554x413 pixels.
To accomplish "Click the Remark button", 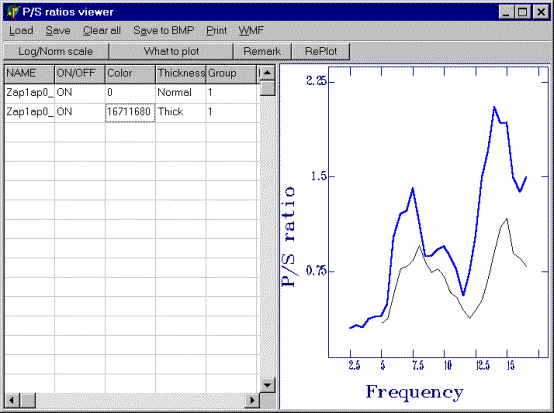I will pyautogui.click(x=262, y=52).
